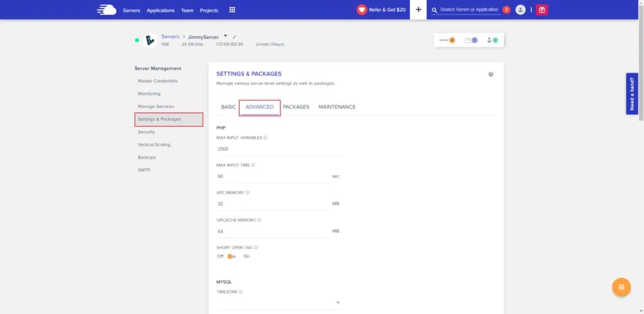Switch to the Basic tab
Viewport: 644px width, 314px height.
pos(228,107)
